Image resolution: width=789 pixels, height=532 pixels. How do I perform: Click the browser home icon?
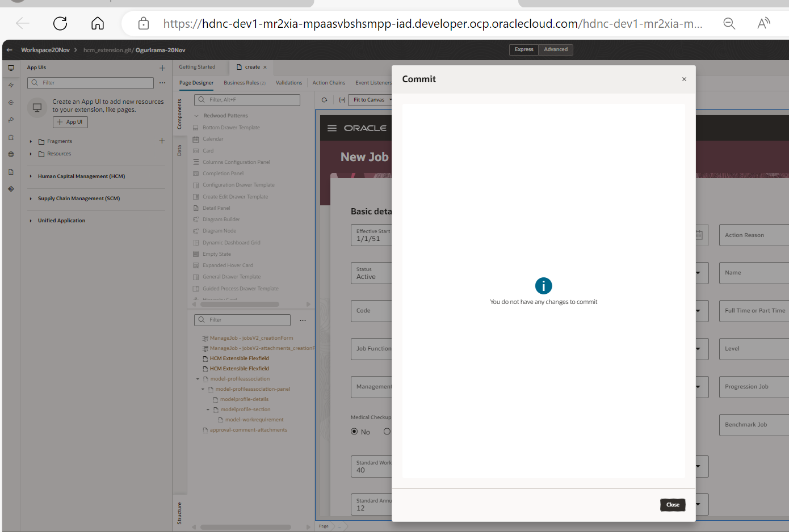pyautogui.click(x=98, y=23)
